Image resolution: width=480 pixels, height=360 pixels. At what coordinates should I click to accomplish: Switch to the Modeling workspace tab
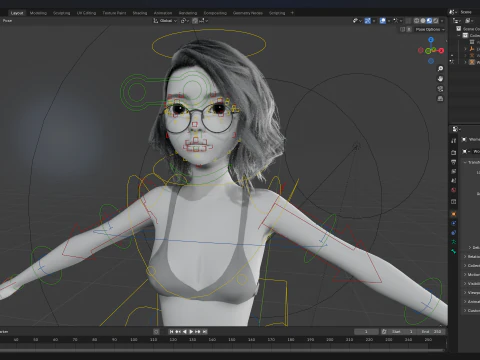click(38, 13)
